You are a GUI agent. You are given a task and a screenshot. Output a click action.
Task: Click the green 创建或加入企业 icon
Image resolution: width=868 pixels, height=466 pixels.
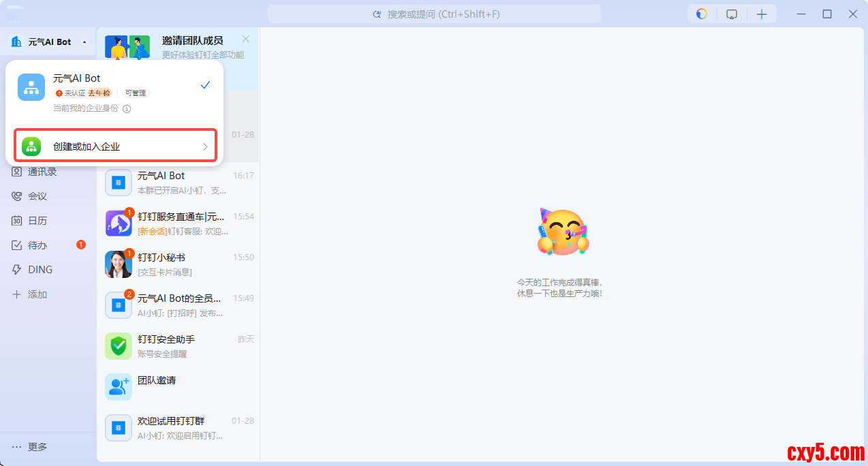coord(31,146)
